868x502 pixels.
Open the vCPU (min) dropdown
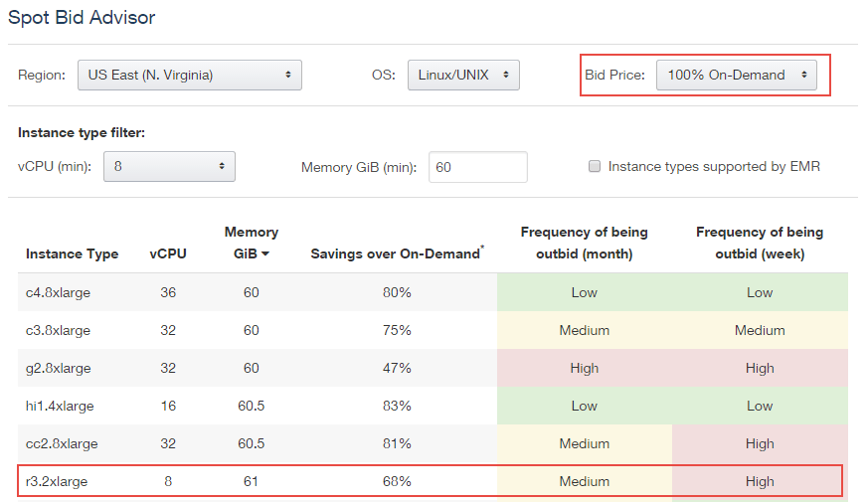coord(169,167)
